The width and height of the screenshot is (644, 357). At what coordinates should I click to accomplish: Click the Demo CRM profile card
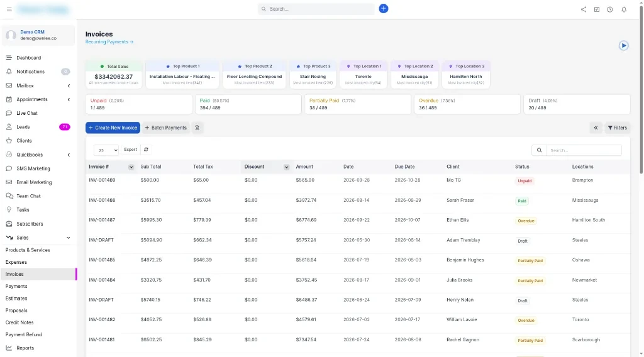[38, 35]
